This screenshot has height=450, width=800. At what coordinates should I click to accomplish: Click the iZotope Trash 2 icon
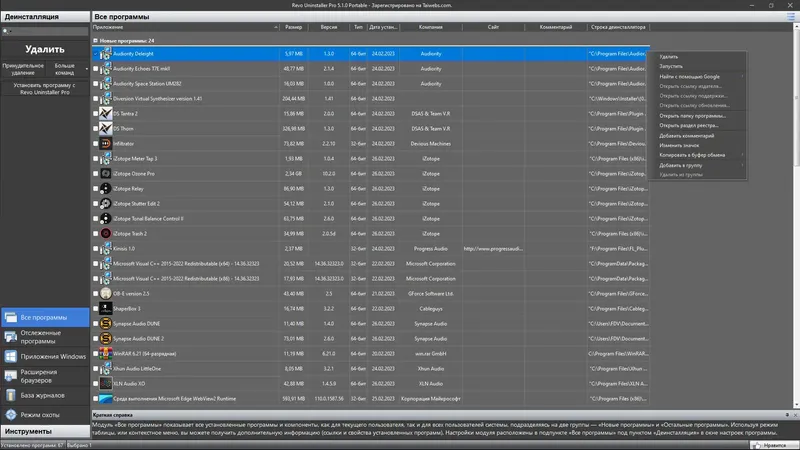pos(106,234)
